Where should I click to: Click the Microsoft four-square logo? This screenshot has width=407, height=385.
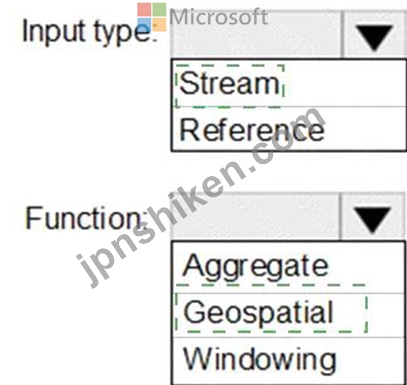[x=152, y=17]
